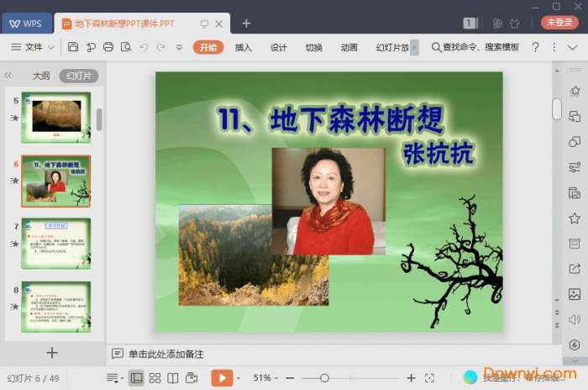
Task: Open properties sliders icon in right sidebar
Action: click(x=575, y=167)
